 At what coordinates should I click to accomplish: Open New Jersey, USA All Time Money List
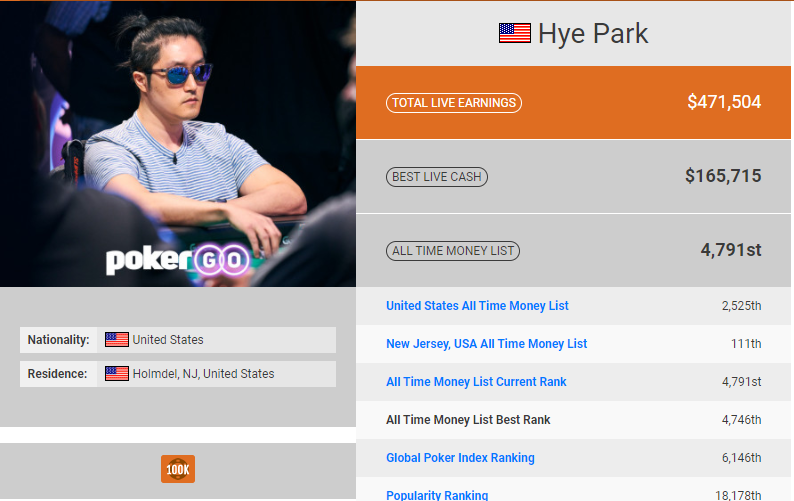pyautogui.click(x=486, y=344)
